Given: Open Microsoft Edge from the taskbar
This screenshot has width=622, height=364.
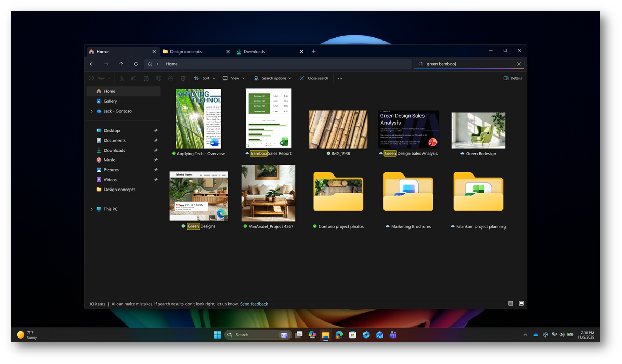Looking at the screenshot, I should (339, 335).
